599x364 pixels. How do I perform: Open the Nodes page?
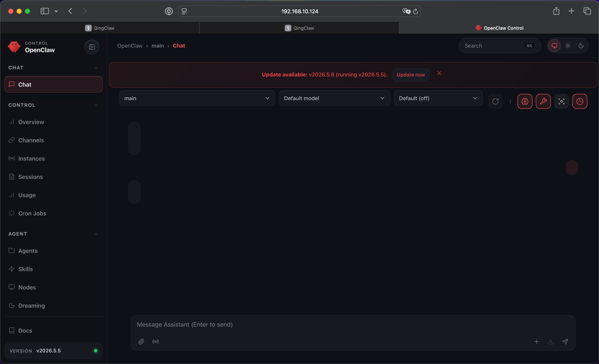coord(53,287)
